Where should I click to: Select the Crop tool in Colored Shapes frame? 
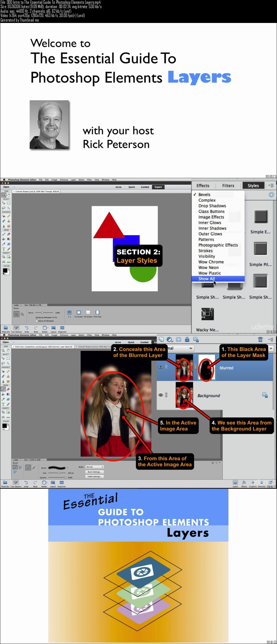pos(4,257)
